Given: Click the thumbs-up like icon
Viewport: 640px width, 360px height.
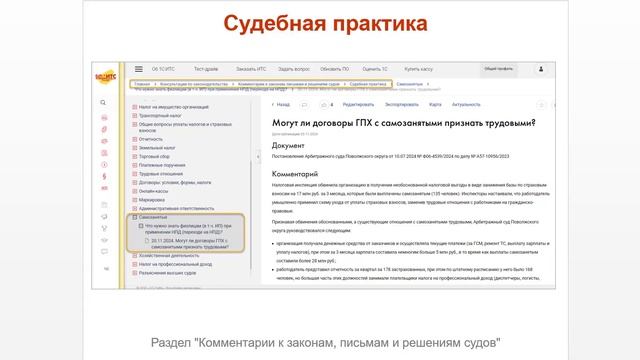Looking at the screenshot, I should (324, 105).
